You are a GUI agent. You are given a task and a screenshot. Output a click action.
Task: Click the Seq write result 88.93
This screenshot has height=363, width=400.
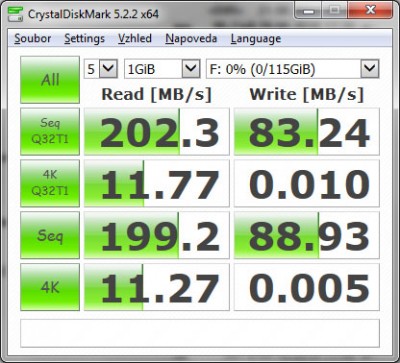(307, 235)
